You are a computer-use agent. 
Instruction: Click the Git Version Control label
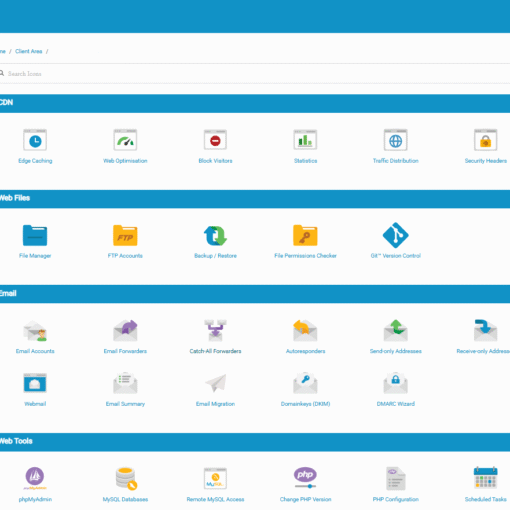click(x=396, y=256)
